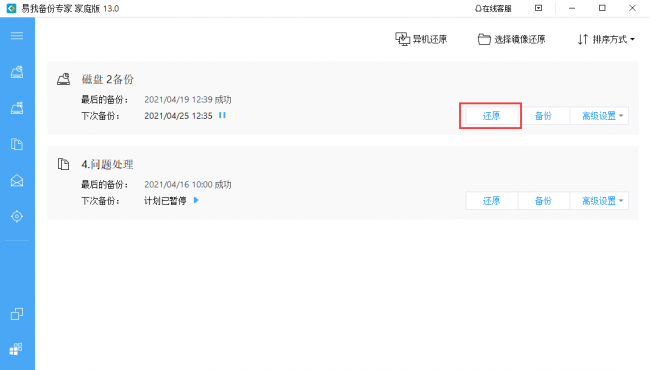650x370 pixels.
Task: Click 选择镜像还原 to browse an image
Action: pos(512,39)
